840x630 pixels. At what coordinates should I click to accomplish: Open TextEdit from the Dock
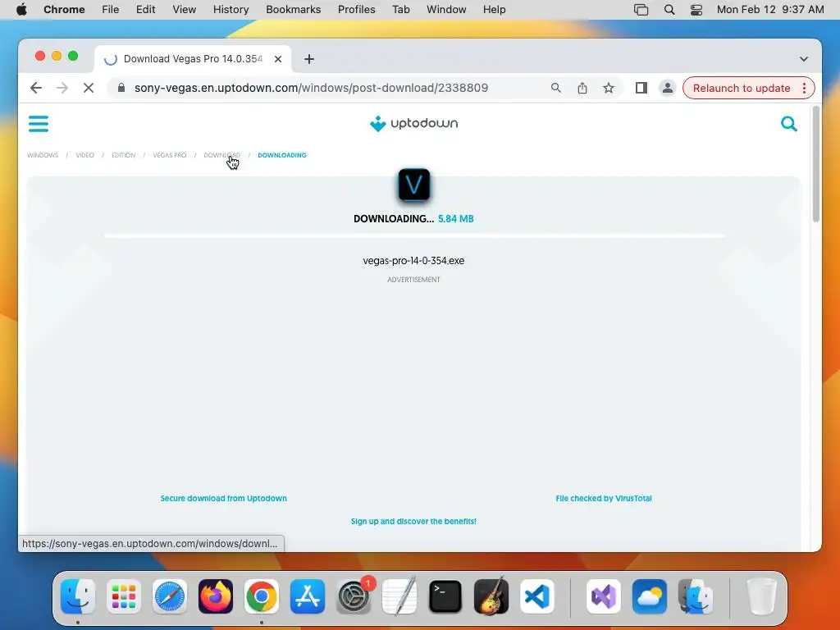(399, 596)
